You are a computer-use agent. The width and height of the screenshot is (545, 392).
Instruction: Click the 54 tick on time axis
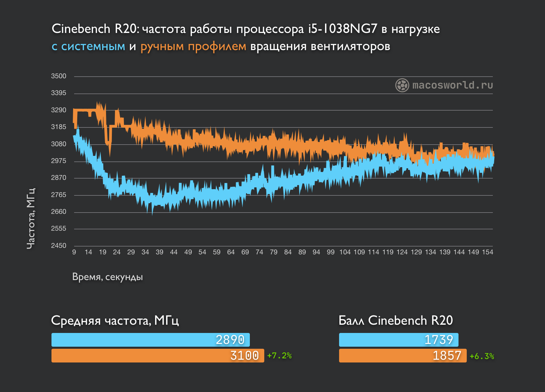tap(202, 252)
